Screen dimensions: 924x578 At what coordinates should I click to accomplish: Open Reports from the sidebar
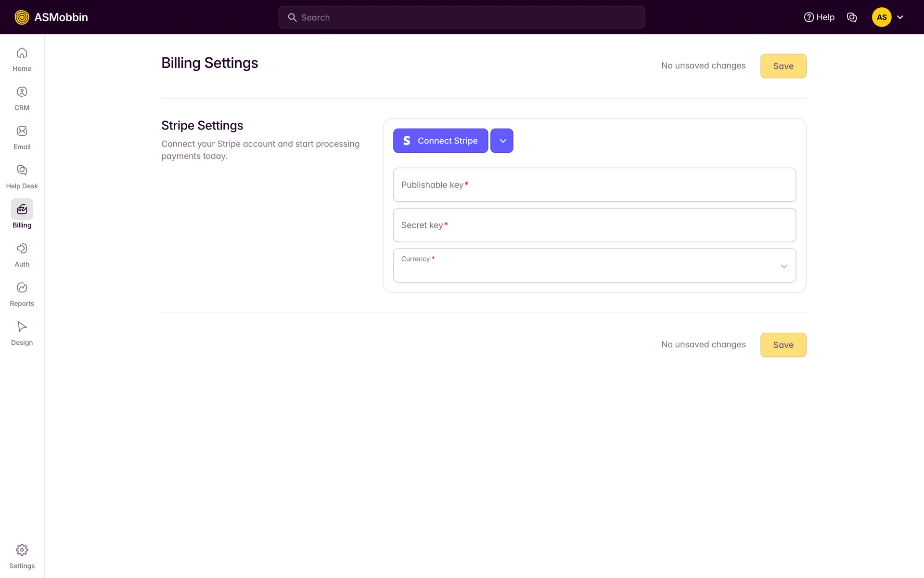[22, 288]
